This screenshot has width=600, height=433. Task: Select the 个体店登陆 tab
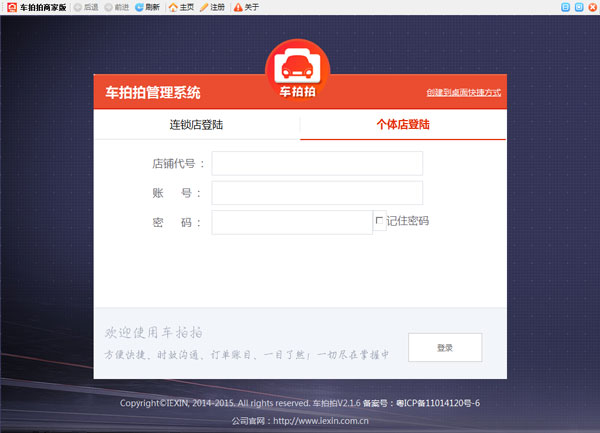point(403,125)
